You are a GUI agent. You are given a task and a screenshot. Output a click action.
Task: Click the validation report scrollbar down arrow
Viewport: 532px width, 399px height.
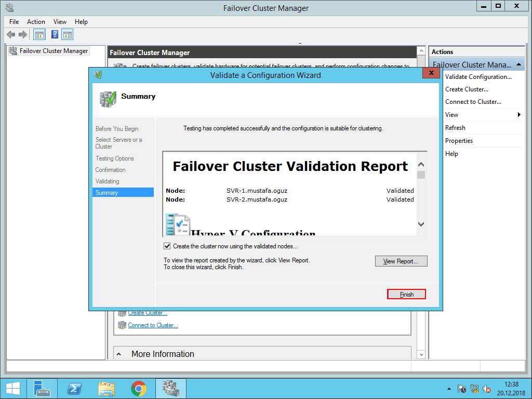click(421, 224)
